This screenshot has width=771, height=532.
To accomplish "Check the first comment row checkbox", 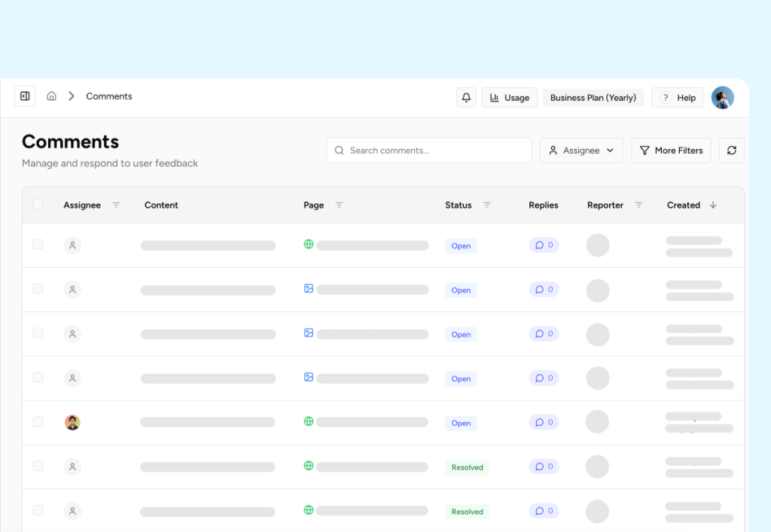I will tap(38, 245).
